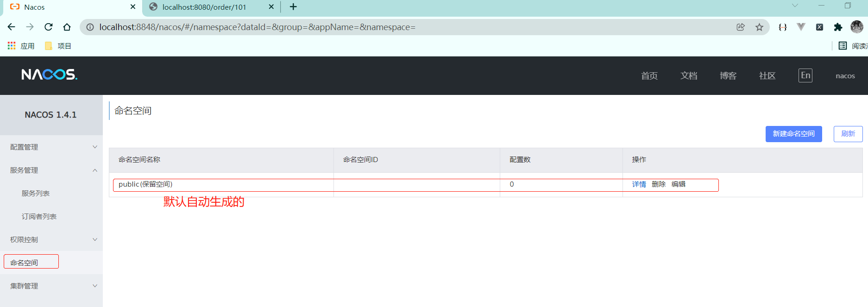
Task: Expand the 集群管理 sidebar menu
Action: pyautogui.click(x=51, y=286)
